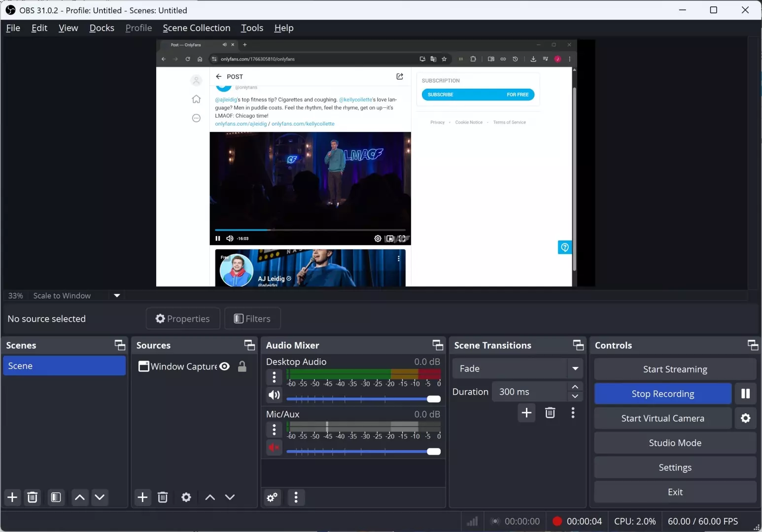Add a new source with plus icon

point(142,498)
